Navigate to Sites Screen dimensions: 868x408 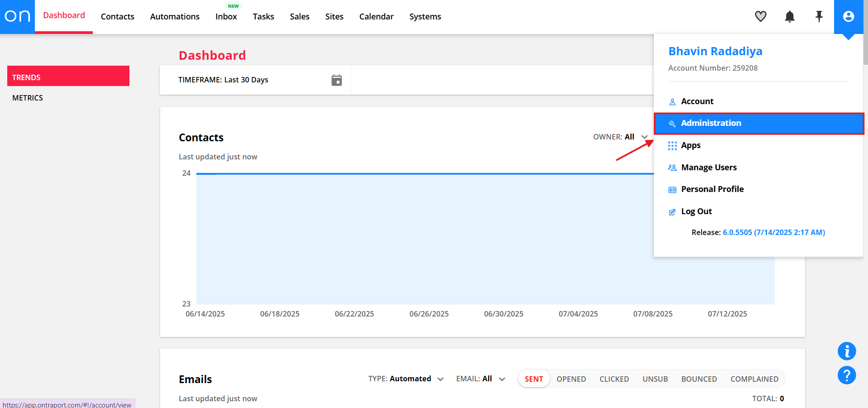tap(334, 17)
